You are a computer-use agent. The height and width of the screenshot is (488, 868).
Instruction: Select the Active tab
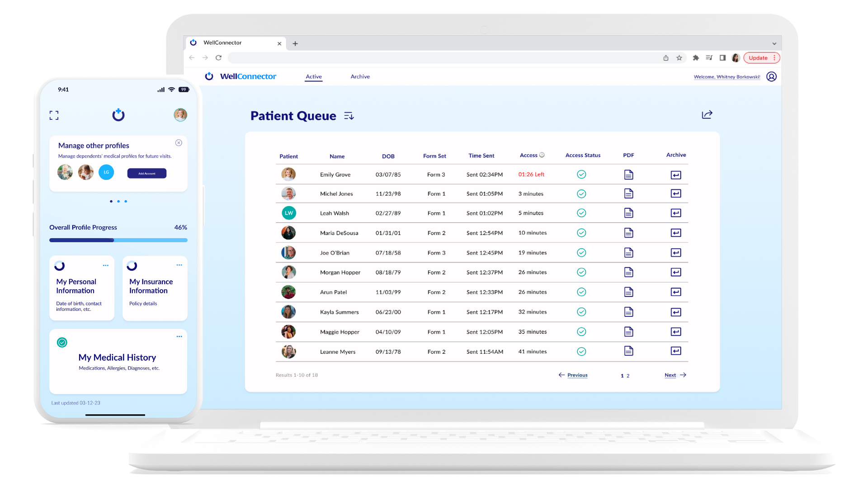click(x=314, y=77)
